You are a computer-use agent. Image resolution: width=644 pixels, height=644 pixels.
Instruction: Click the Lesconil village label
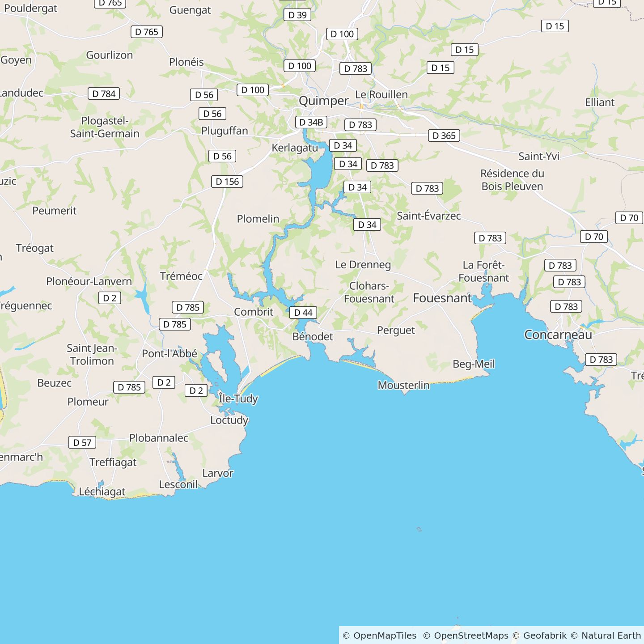pos(178,484)
